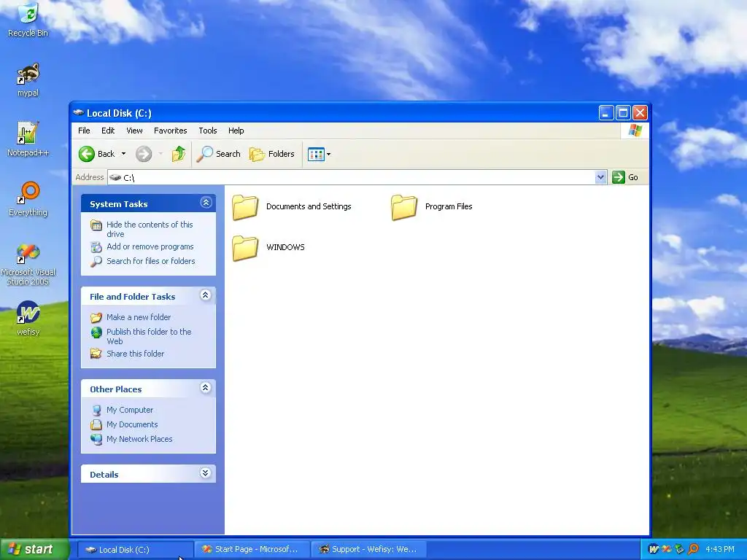
Task: Click Hide the contents of this drive
Action: [x=150, y=229]
